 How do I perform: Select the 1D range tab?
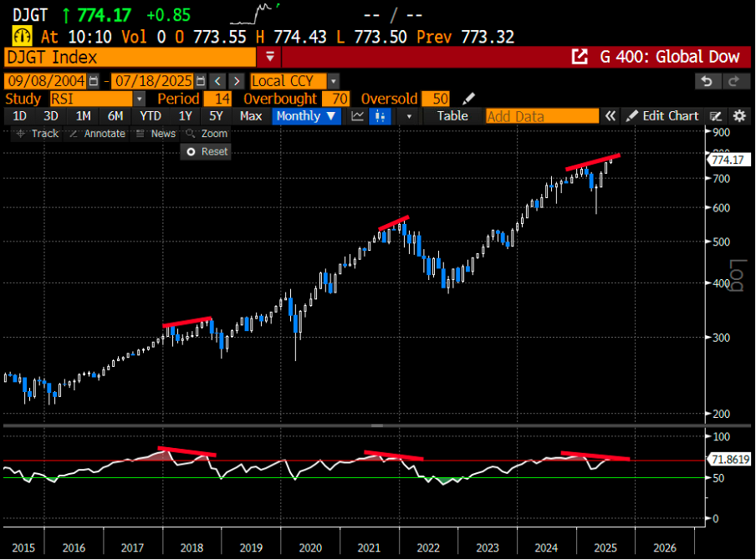[19, 116]
